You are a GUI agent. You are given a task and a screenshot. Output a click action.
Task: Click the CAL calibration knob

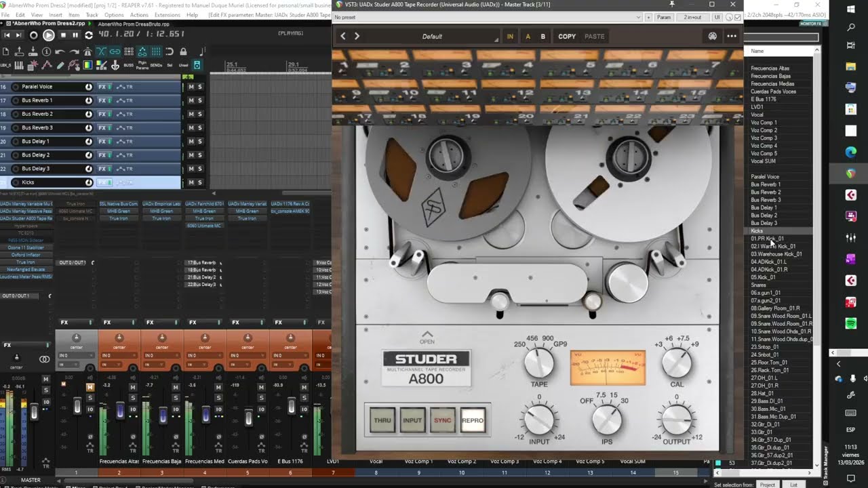[x=676, y=363]
